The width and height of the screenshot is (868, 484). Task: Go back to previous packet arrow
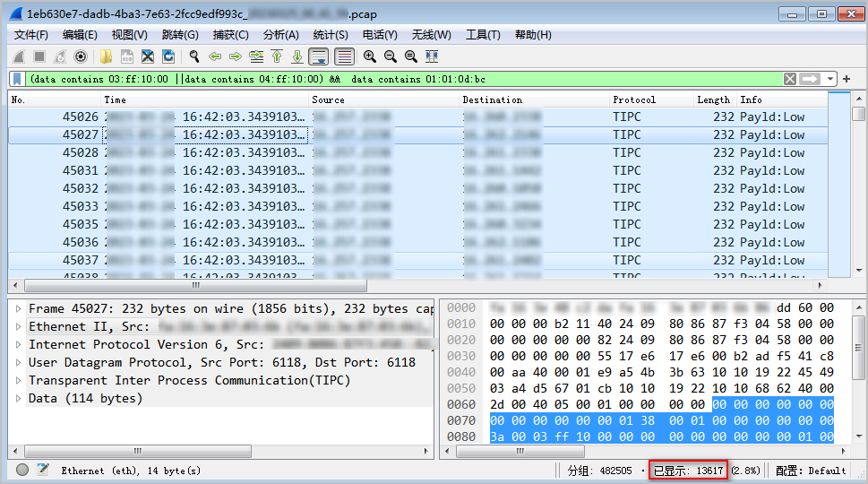pos(215,56)
